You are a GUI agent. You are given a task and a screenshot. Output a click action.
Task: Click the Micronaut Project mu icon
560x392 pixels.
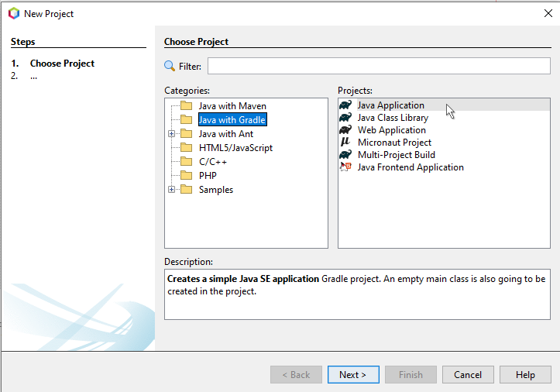click(x=345, y=143)
